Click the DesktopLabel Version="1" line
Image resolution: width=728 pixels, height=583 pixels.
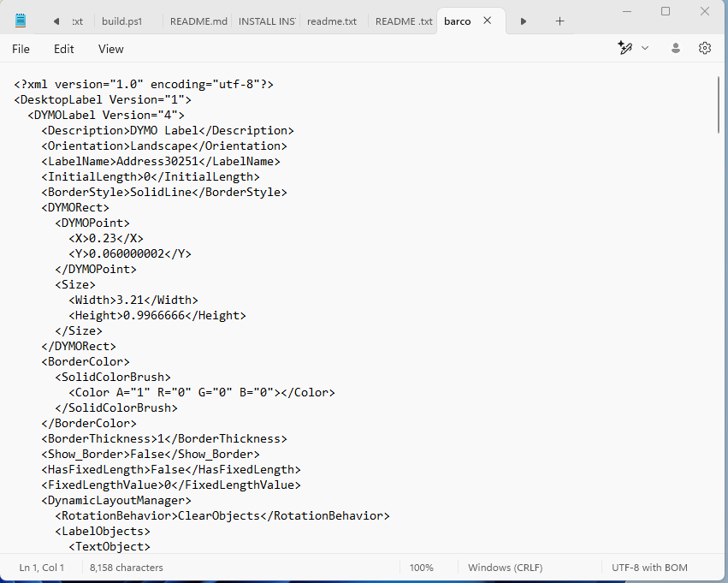103,100
